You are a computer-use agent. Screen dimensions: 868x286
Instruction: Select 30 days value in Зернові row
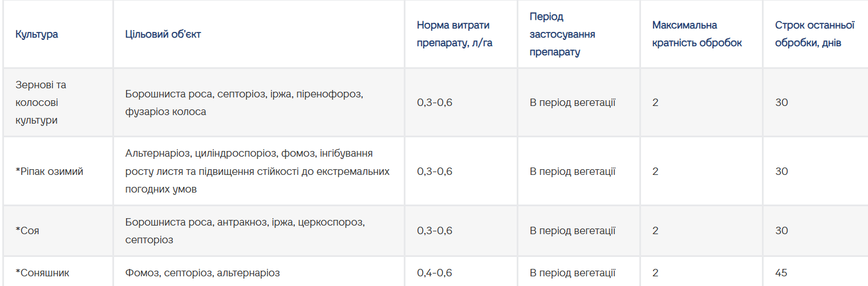click(x=781, y=103)
